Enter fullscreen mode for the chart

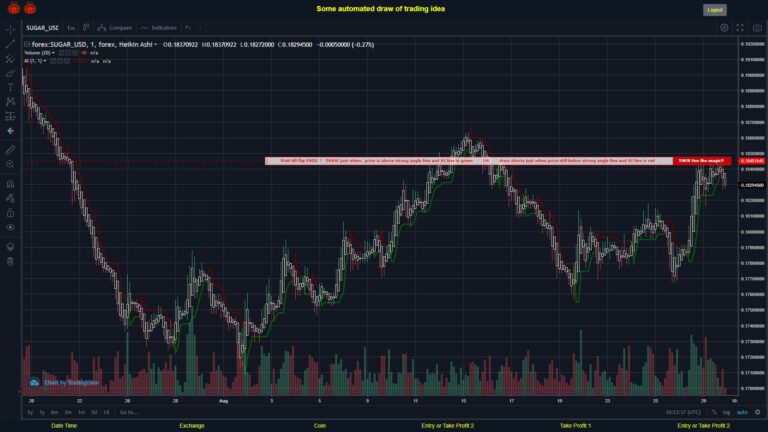740,28
